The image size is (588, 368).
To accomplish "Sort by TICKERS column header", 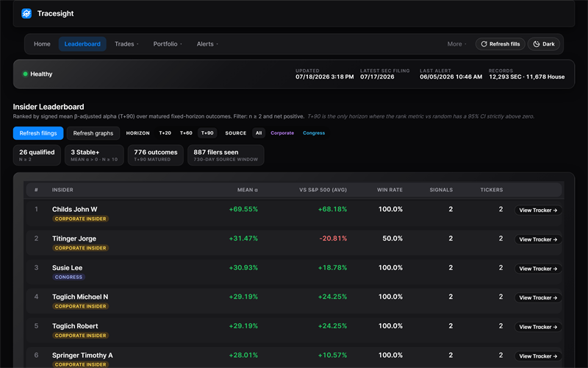I will click(x=492, y=190).
